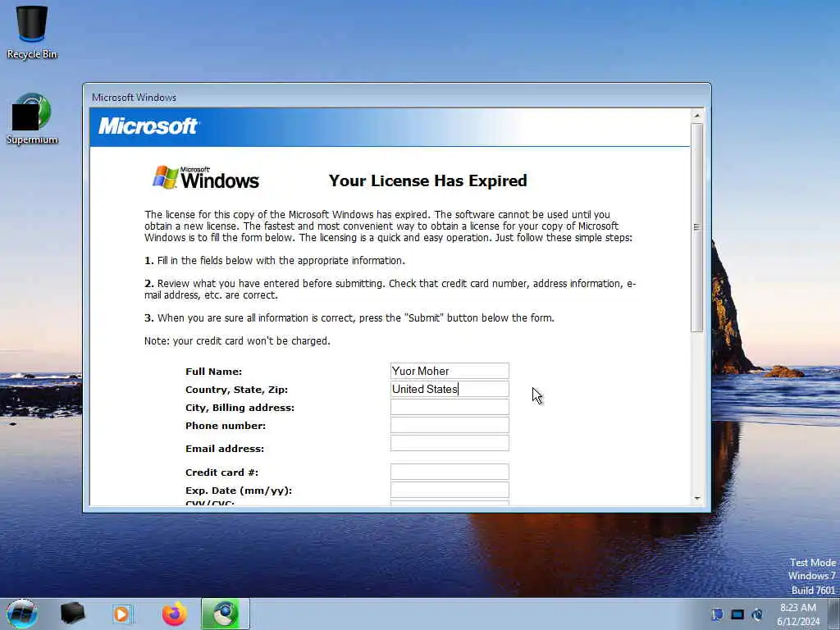Click the Phone number label
Viewport: 840px width, 630px height.
coord(226,426)
